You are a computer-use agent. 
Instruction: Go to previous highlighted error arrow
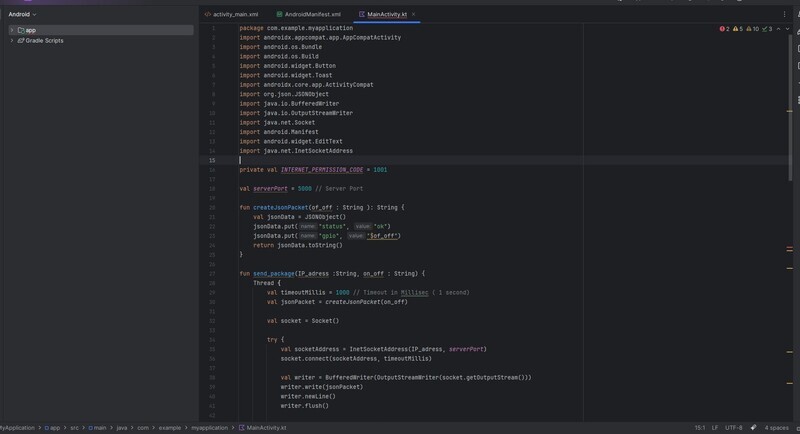(778, 29)
